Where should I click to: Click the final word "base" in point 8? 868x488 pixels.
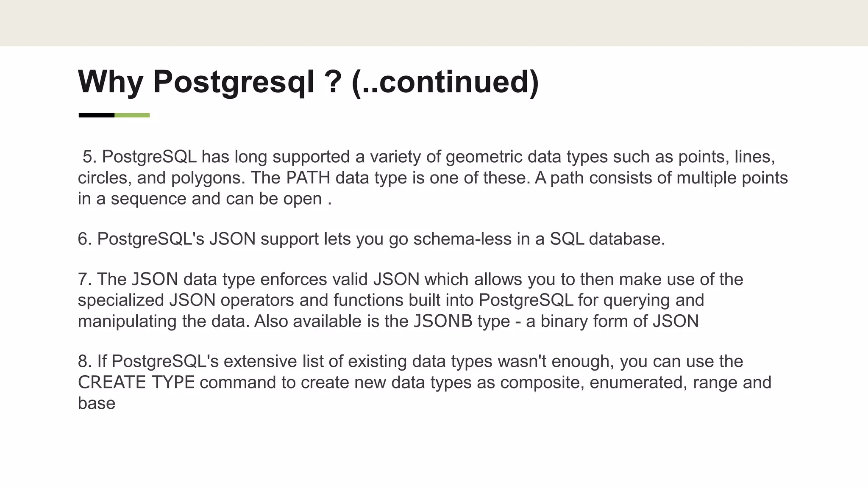tap(97, 403)
